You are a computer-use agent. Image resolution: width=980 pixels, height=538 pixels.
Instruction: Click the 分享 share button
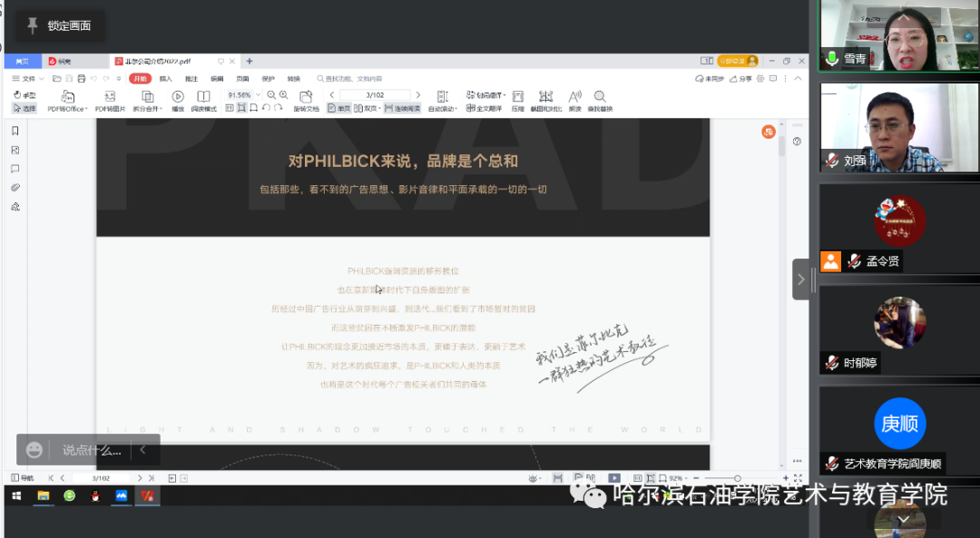click(x=741, y=79)
